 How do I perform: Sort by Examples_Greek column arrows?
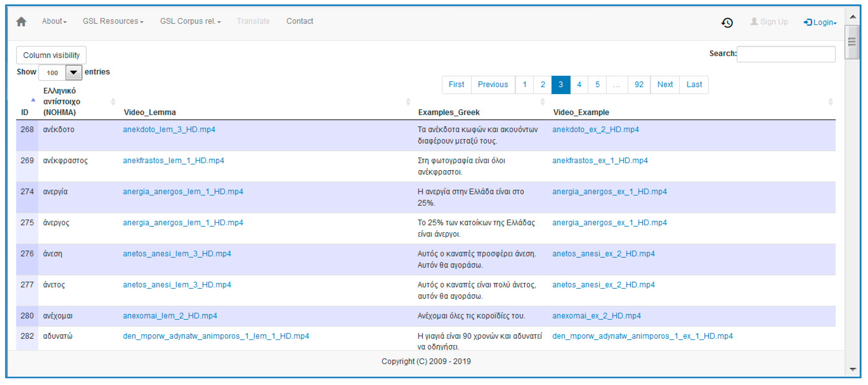click(542, 102)
